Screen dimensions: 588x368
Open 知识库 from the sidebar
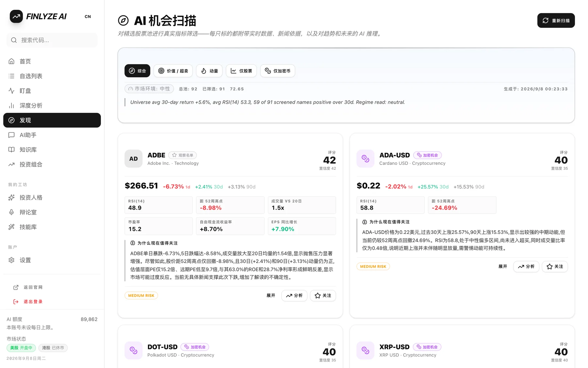[52, 149]
